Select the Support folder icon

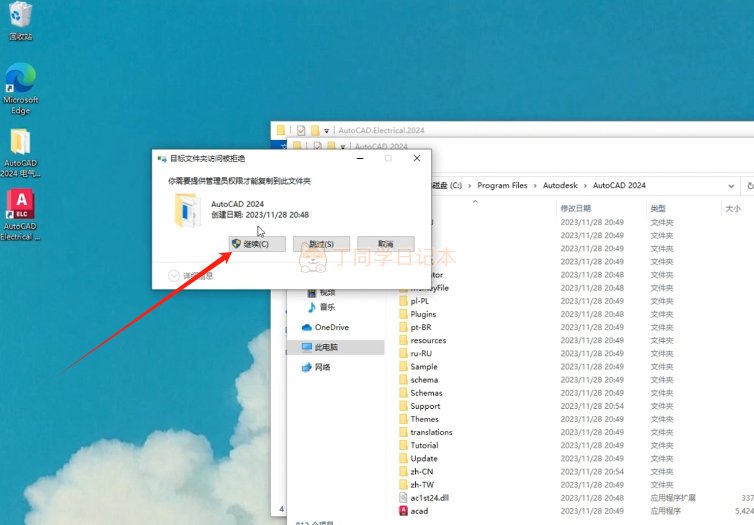(403, 406)
